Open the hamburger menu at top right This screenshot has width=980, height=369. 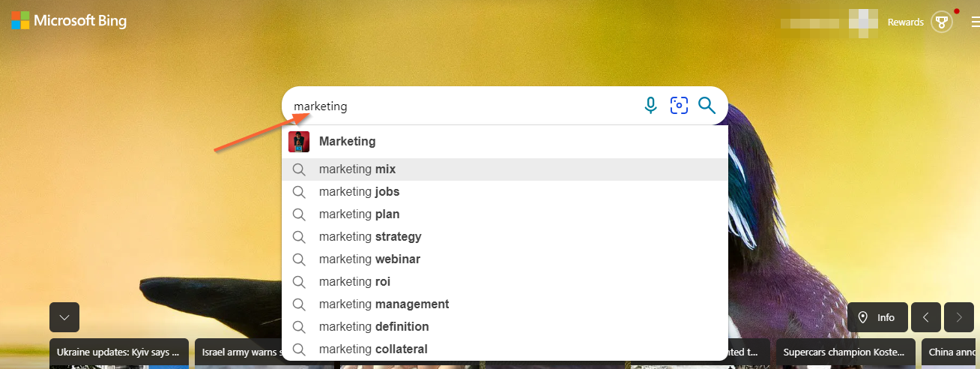pyautogui.click(x=975, y=22)
